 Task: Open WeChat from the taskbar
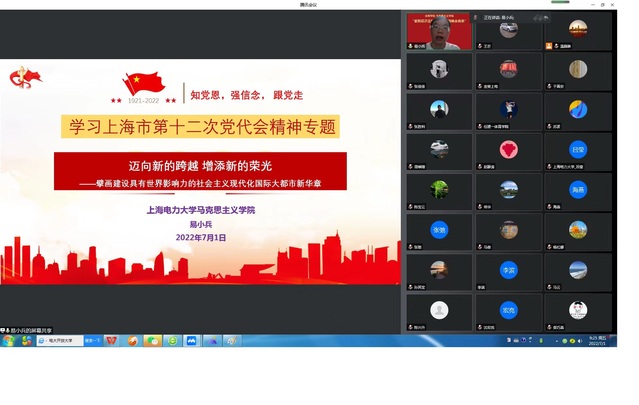152,341
